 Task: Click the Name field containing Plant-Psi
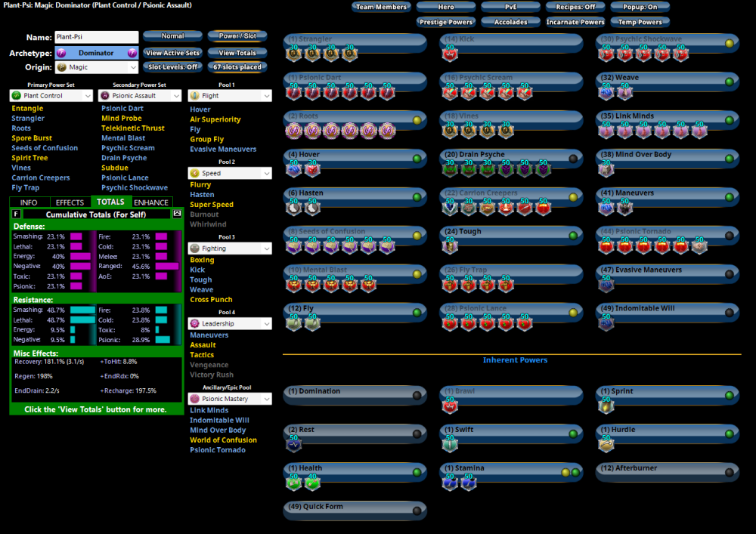pyautogui.click(x=96, y=37)
